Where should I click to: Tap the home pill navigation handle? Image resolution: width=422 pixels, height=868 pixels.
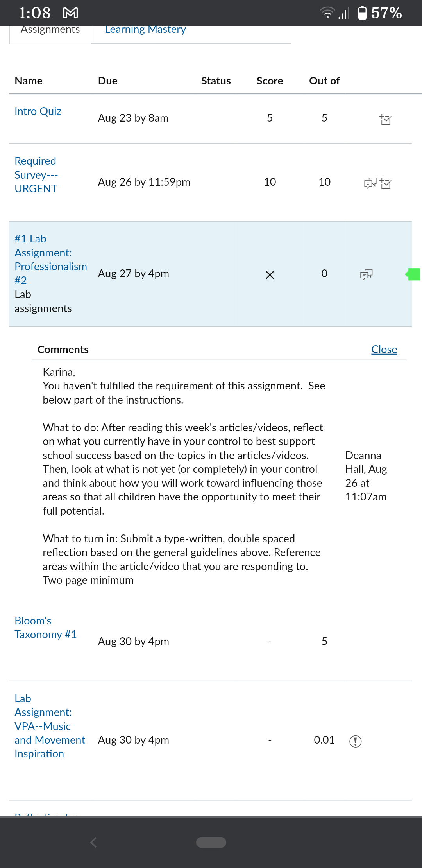pos(211,842)
